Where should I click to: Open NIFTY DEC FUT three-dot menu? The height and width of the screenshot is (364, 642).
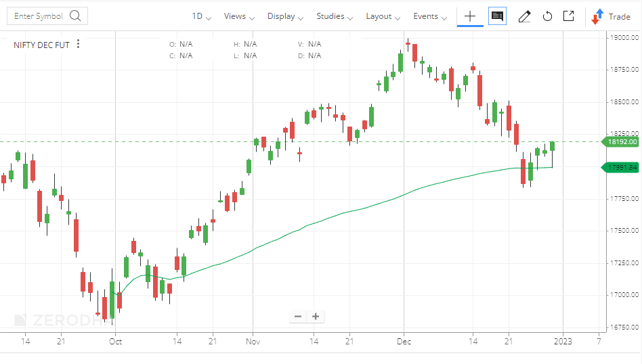[78, 44]
